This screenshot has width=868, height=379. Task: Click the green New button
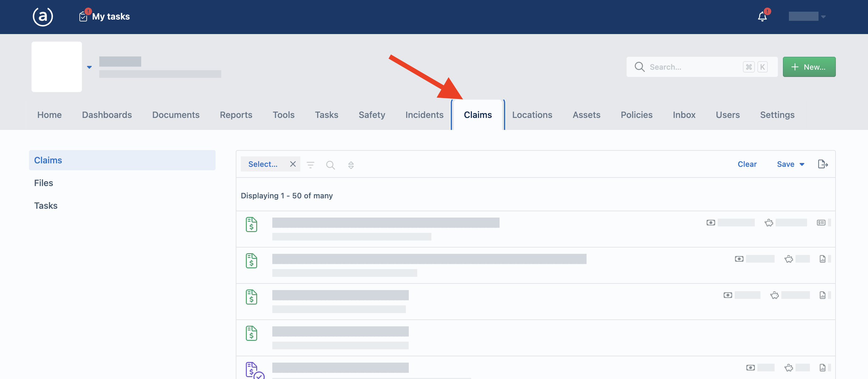click(809, 67)
